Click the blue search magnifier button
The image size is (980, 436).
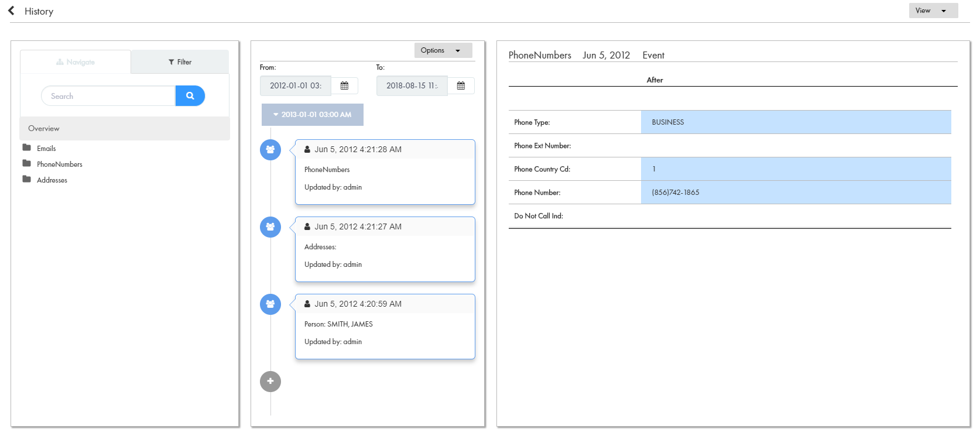190,96
